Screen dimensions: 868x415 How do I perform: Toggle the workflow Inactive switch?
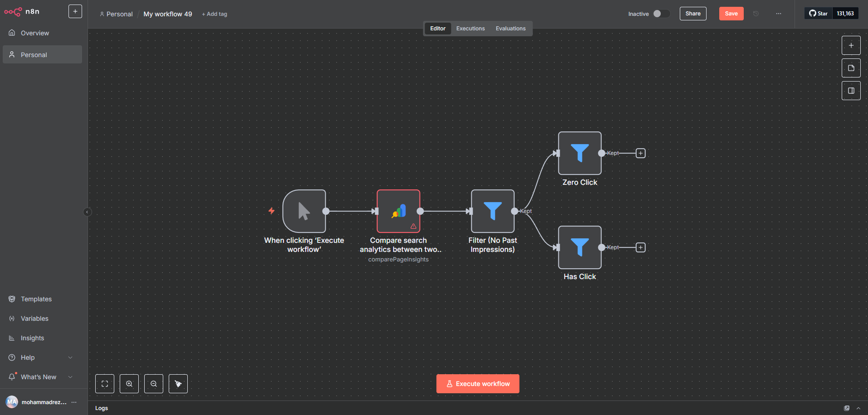(x=661, y=14)
